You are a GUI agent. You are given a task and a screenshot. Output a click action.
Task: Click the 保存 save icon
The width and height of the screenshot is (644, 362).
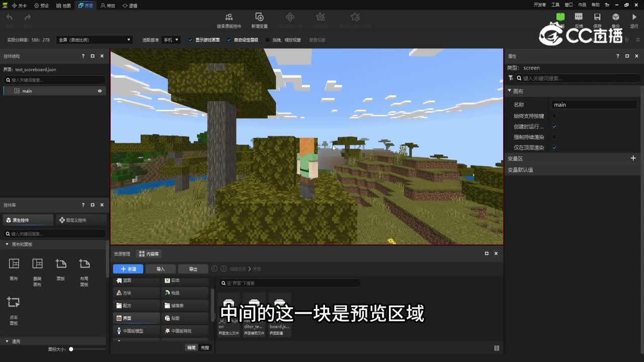coord(597,17)
